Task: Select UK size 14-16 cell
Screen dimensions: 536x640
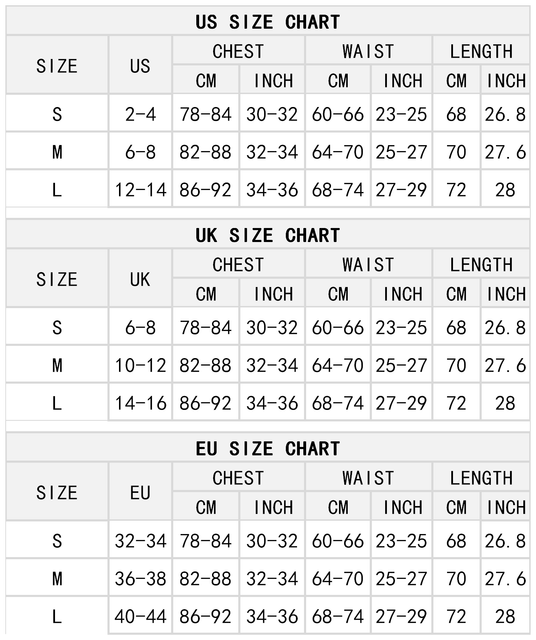Action: click(x=140, y=403)
